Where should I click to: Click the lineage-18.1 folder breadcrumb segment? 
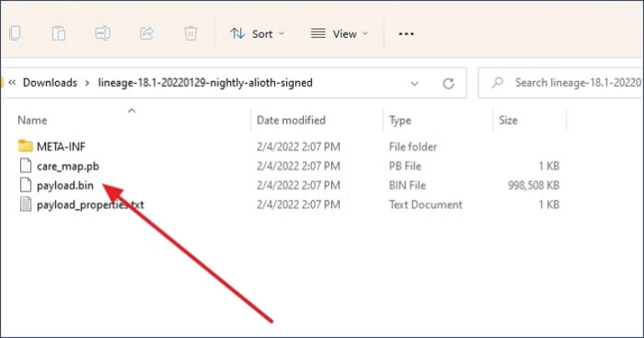(x=204, y=83)
